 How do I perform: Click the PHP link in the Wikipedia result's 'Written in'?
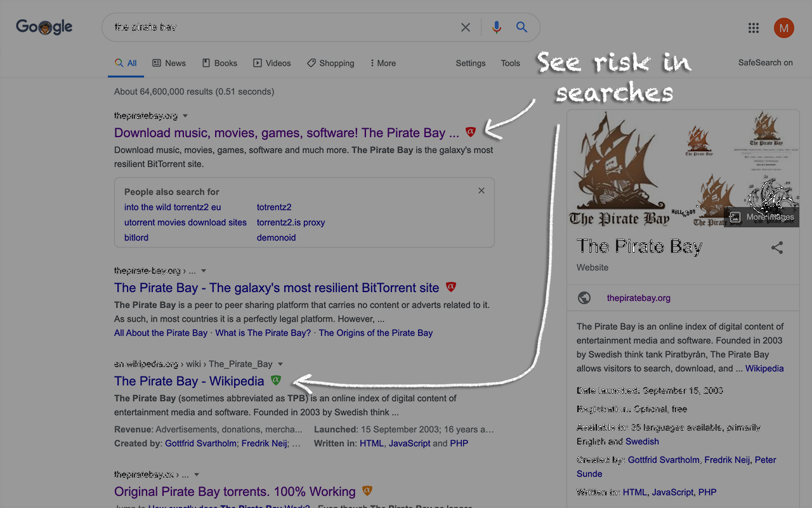(459, 443)
